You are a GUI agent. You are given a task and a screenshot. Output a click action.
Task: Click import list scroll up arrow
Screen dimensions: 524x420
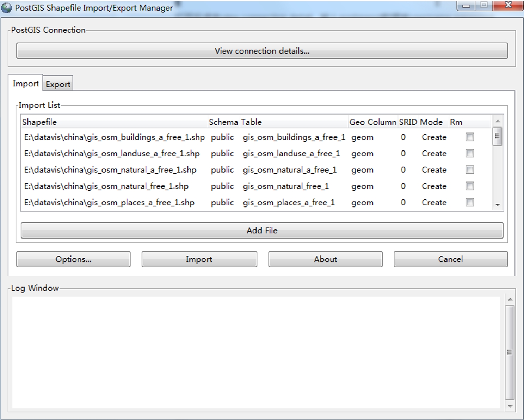498,121
